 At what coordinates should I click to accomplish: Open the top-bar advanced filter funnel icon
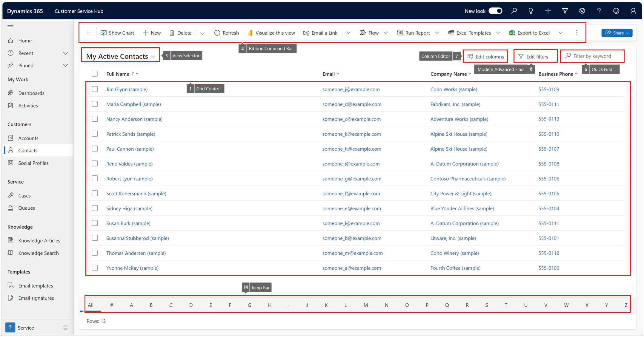(x=565, y=11)
